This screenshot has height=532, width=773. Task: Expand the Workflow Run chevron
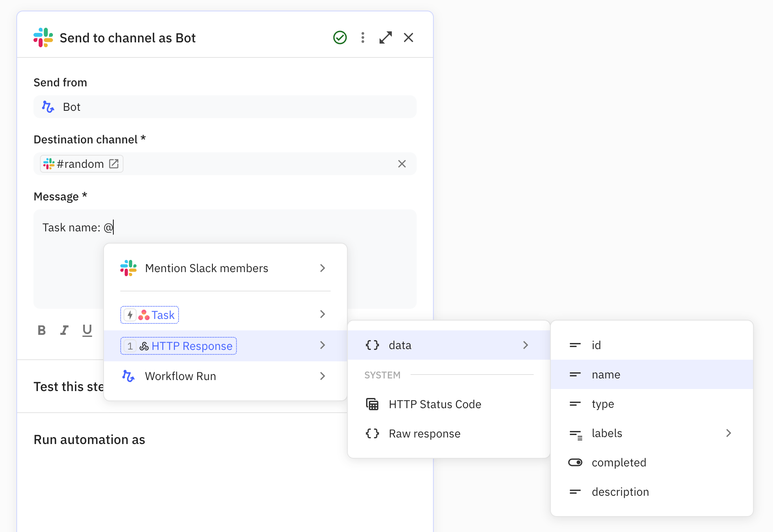[x=322, y=376]
